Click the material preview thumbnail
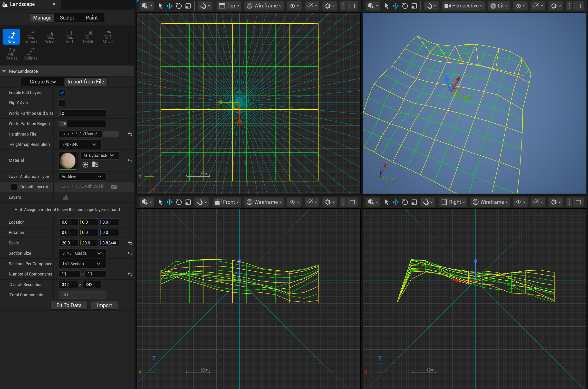588x389 pixels. [x=68, y=160]
